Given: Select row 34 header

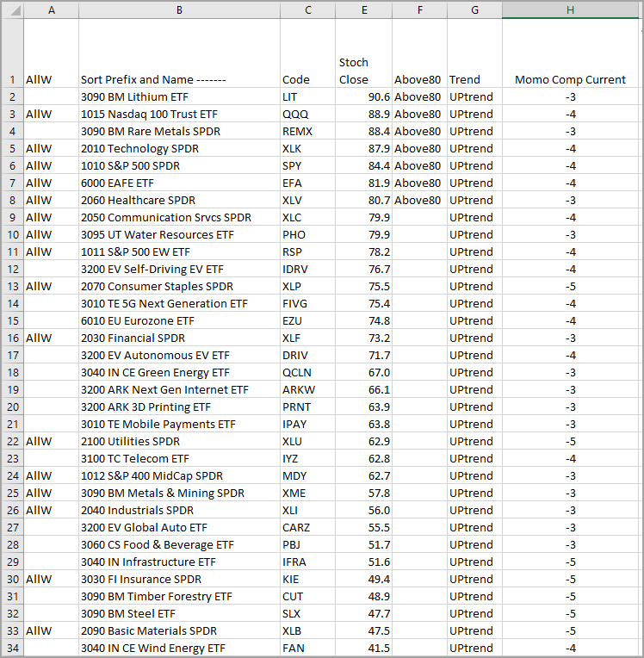Looking at the screenshot, I should click(x=13, y=648).
